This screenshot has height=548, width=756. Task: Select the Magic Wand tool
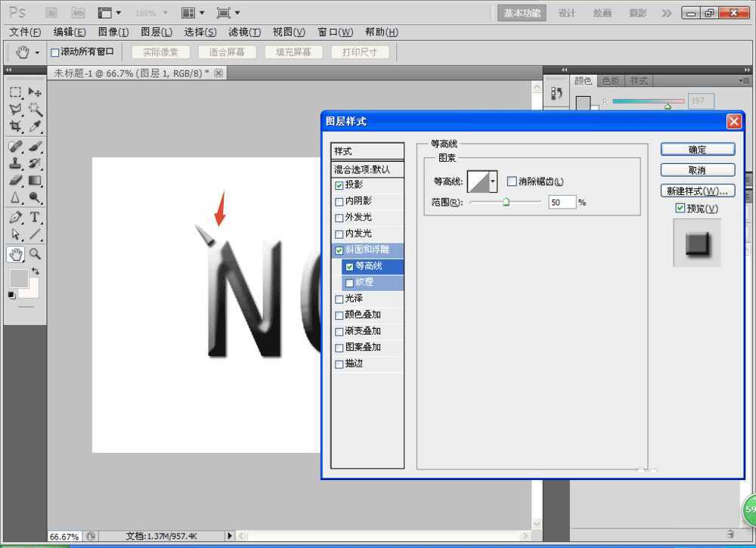click(x=35, y=108)
